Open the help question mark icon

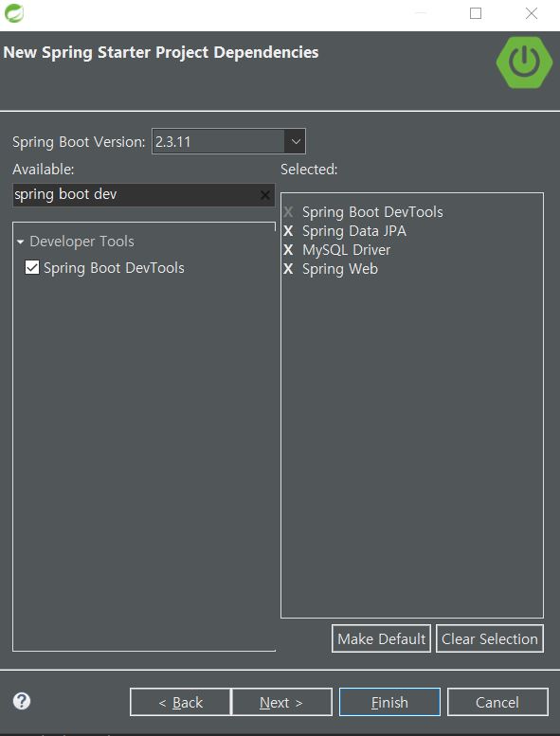coord(22,701)
